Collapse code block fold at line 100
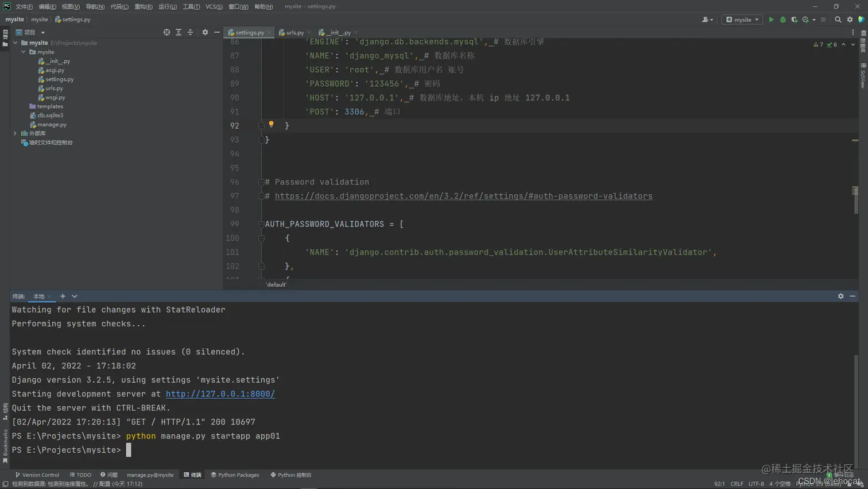Viewport: 868px width, 489px height. click(261, 238)
